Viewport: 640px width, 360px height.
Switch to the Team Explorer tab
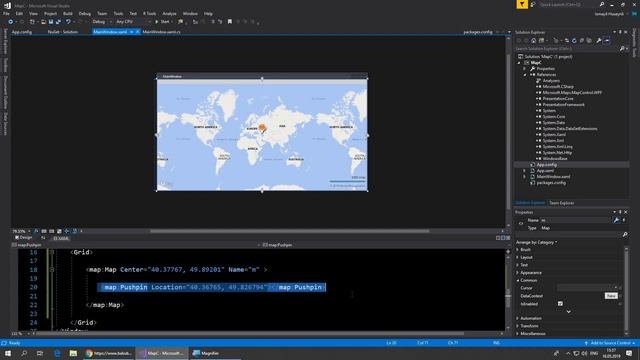point(562,203)
